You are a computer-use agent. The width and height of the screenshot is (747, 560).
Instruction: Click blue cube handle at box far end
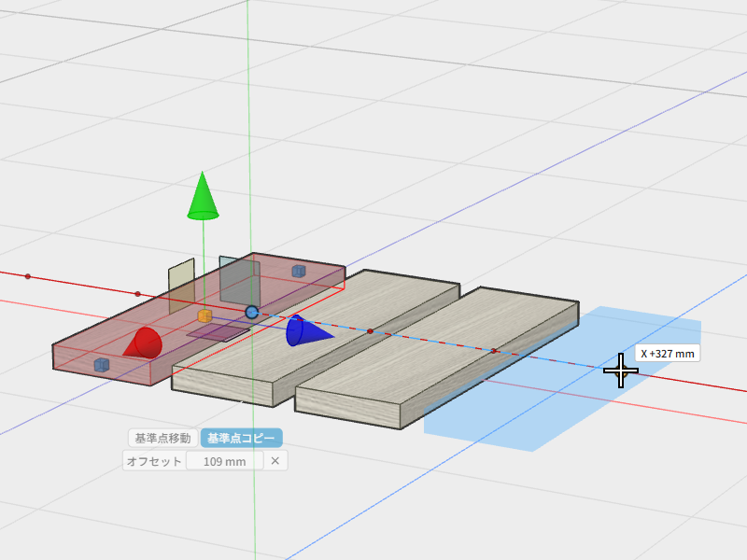(298, 271)
